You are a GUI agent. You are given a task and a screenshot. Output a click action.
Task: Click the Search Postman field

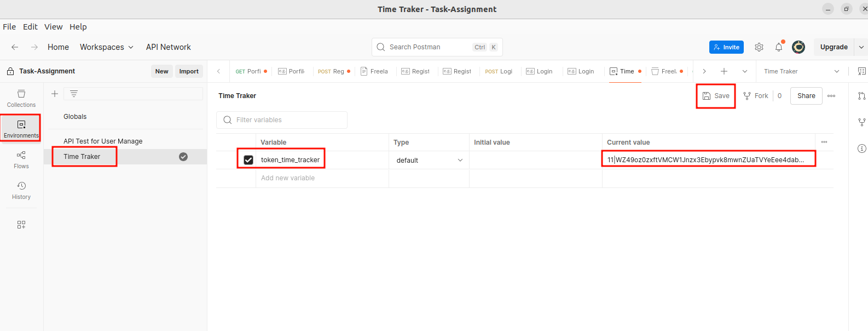coord(437,47)
